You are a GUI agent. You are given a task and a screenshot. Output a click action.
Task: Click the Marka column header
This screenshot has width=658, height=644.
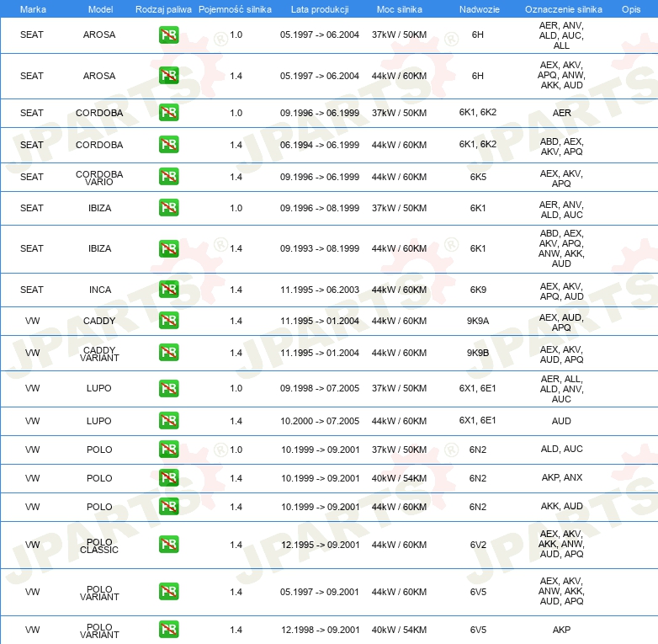(x=33, y=9)
